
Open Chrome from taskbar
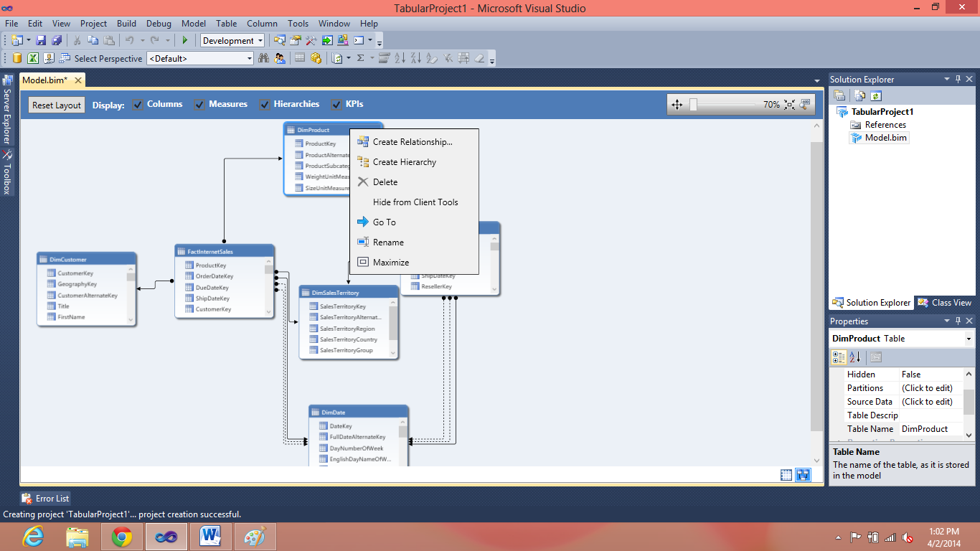point(122,536)
